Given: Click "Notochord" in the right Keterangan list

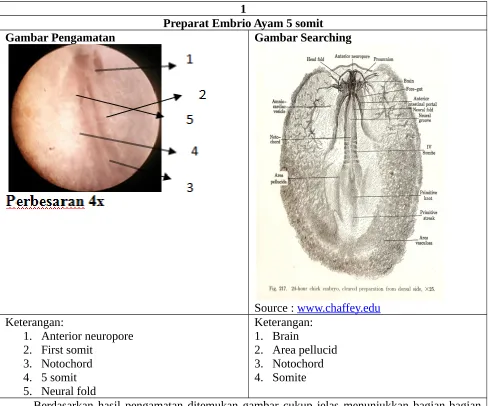Looking at the screenshot, I should click(298, 364).
